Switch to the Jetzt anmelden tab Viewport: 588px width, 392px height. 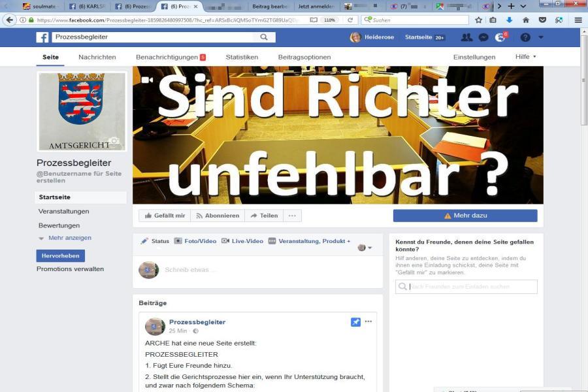tap(316, 7)
